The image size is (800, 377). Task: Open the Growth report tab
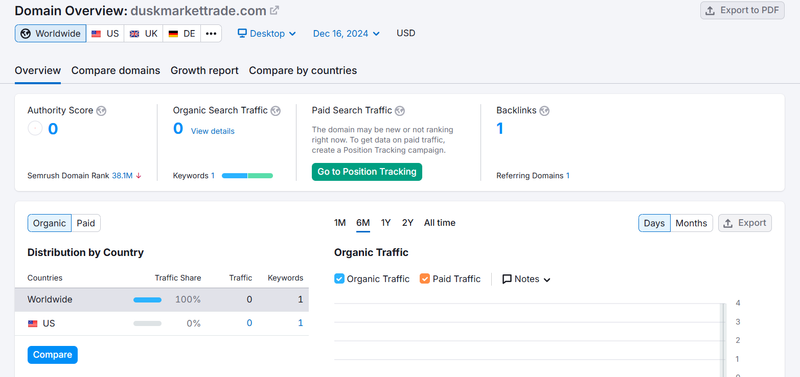[205, 71]
